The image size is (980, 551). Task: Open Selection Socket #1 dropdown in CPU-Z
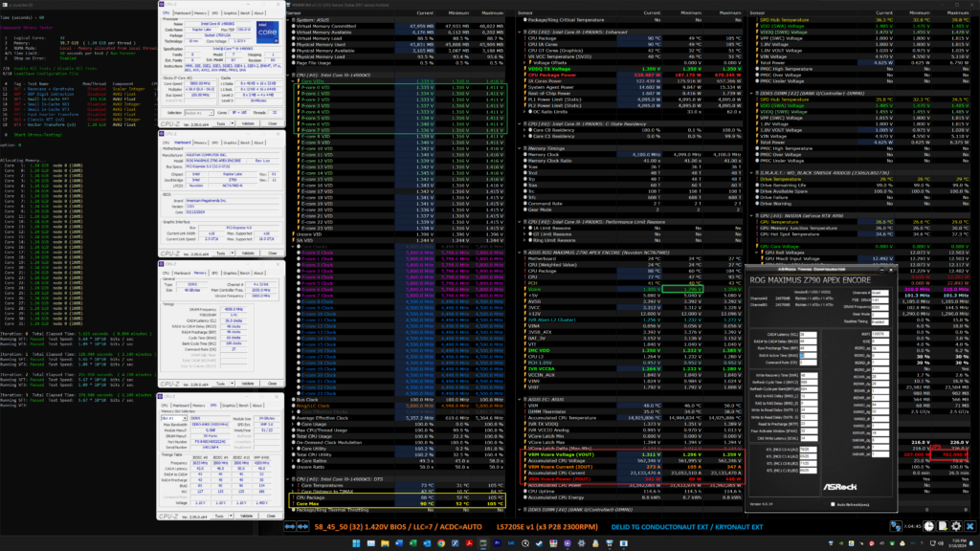[199, 113]
